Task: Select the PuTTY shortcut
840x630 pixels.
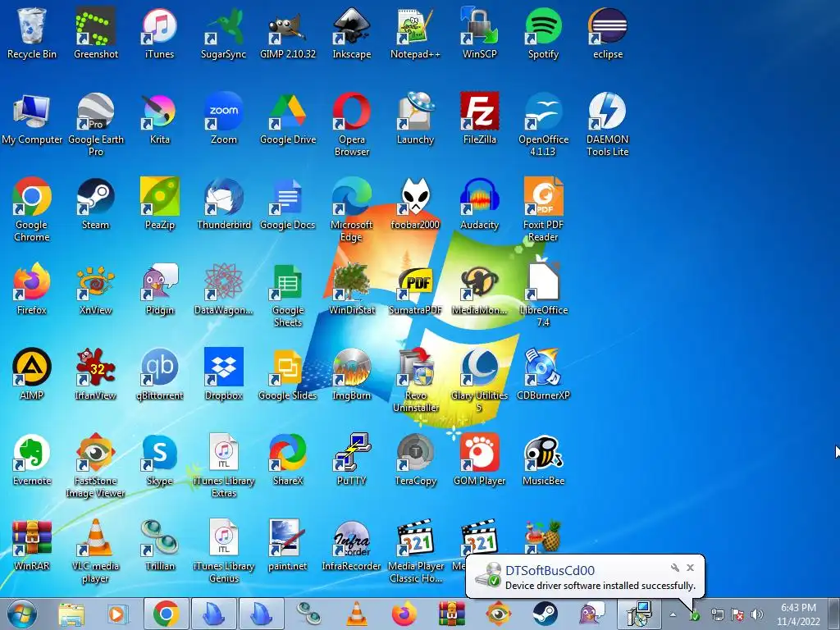Action: click(351, 459)
